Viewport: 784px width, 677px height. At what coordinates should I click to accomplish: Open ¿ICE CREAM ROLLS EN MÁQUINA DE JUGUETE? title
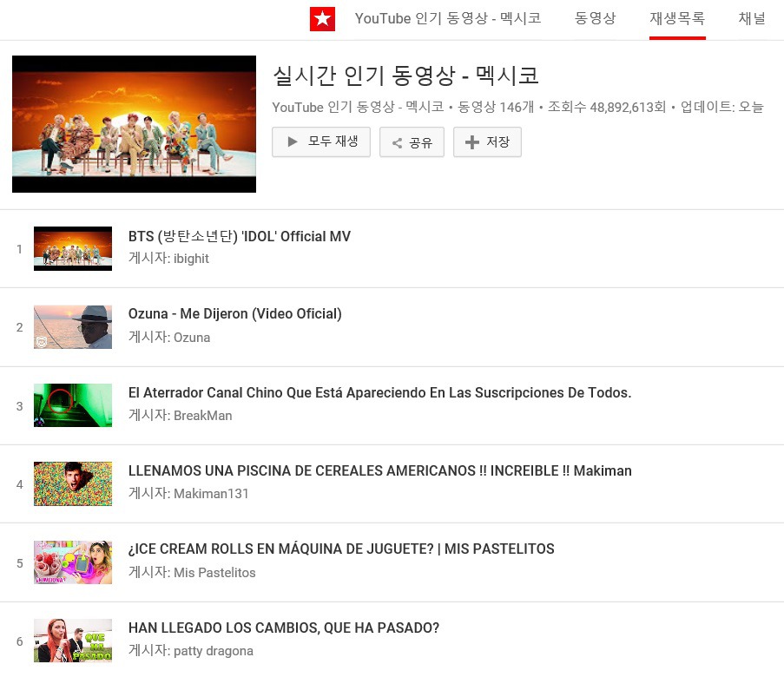(x=341, y=549)
